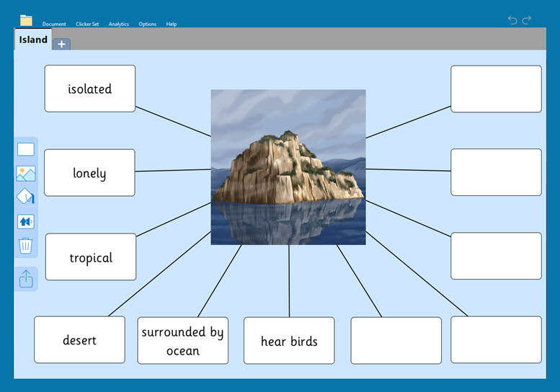Click the sound arrows icon in sidebar
Viewport: 560px width, 392px height.
[x=25, y=222]
